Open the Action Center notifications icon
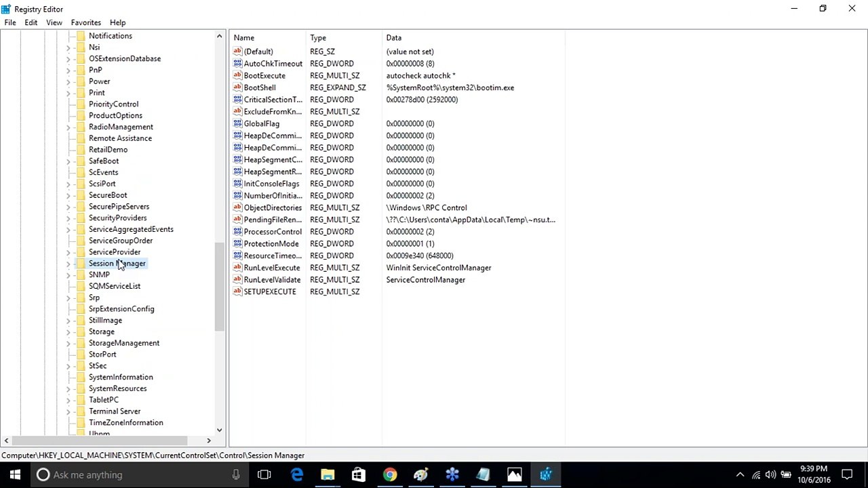This screenshot has width=868, height=488. tap(847, 474)
